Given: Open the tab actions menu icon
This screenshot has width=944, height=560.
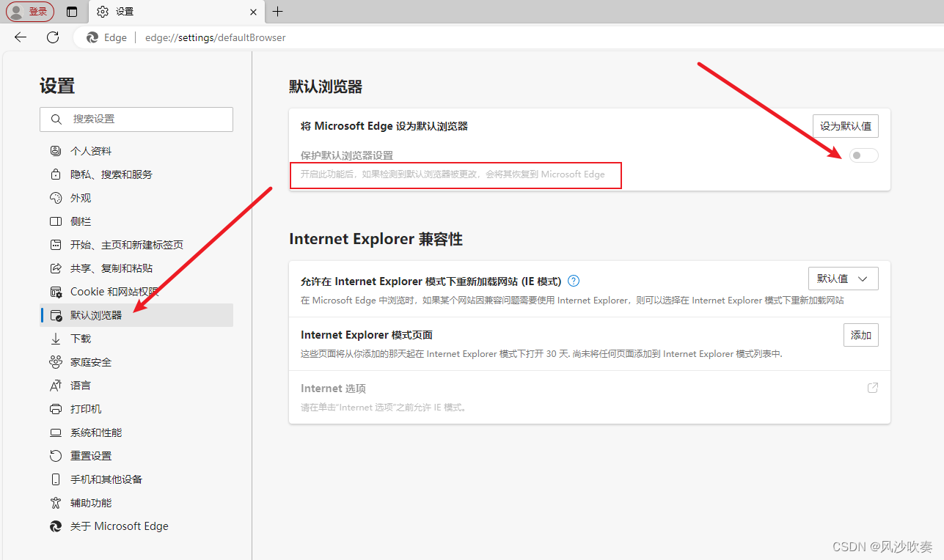Looking at the screenshot, I should (x=71, y=12).
